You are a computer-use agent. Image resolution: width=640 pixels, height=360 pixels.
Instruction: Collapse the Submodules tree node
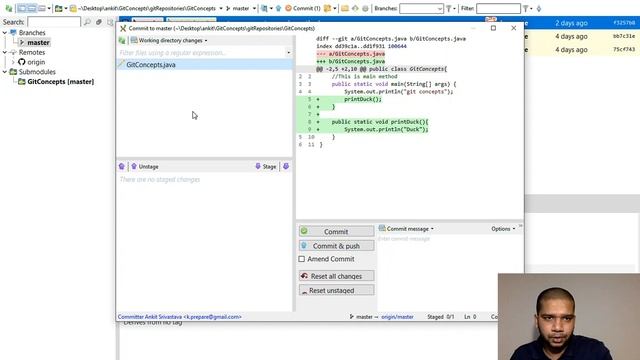click(5, 72)
